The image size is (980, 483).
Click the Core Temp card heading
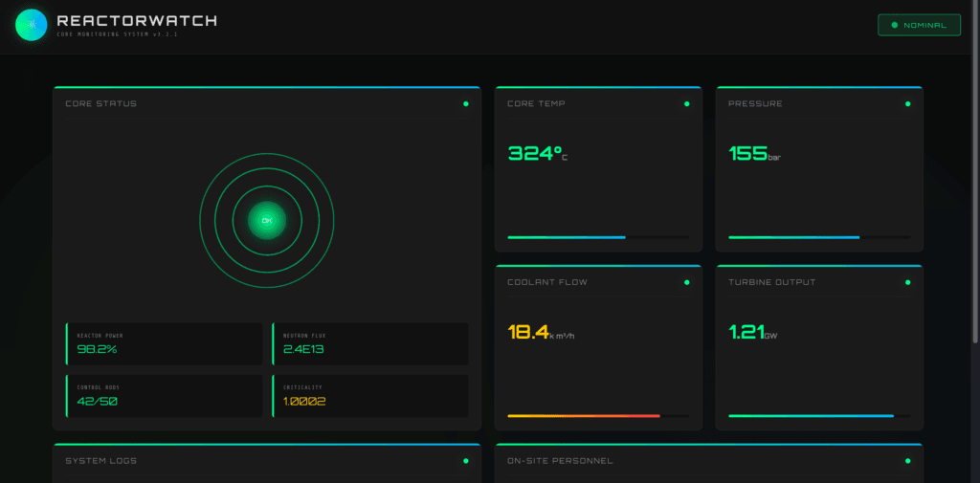(x=536, y=103)
